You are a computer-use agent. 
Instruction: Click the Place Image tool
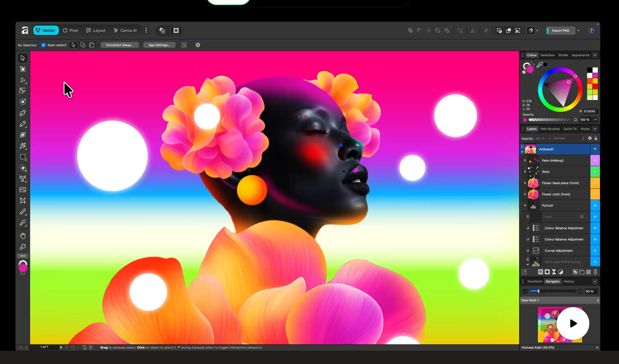point(23,190)
